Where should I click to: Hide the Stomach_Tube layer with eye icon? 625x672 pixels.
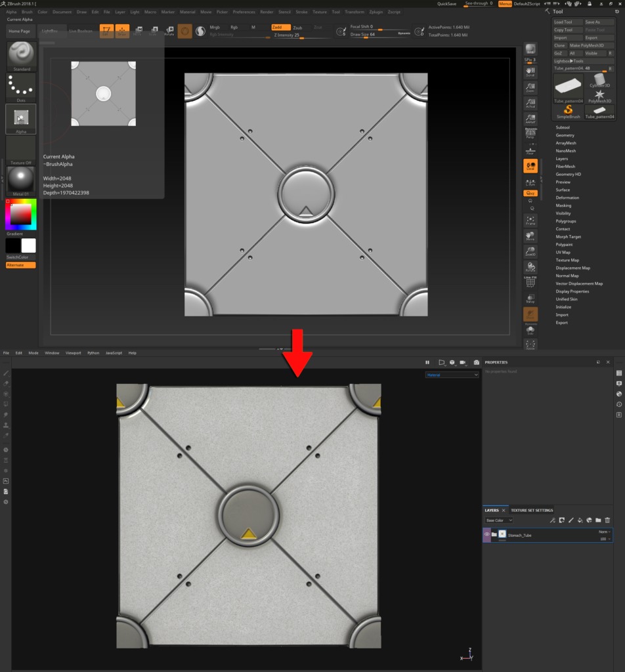coord(486,535)
